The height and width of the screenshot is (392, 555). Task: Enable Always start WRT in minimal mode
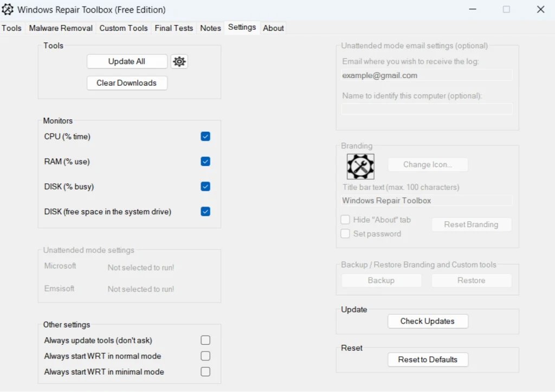click(205, 371)
